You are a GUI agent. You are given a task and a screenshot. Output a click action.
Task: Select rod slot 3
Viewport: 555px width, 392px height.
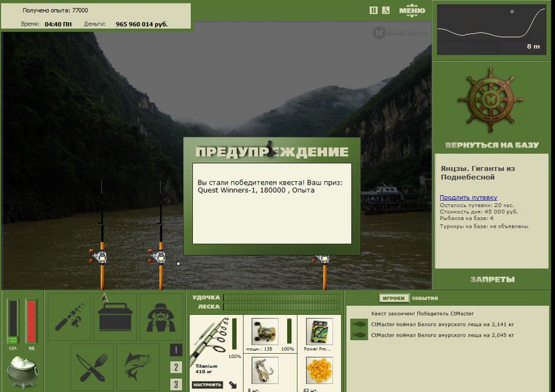coord(176,384)
